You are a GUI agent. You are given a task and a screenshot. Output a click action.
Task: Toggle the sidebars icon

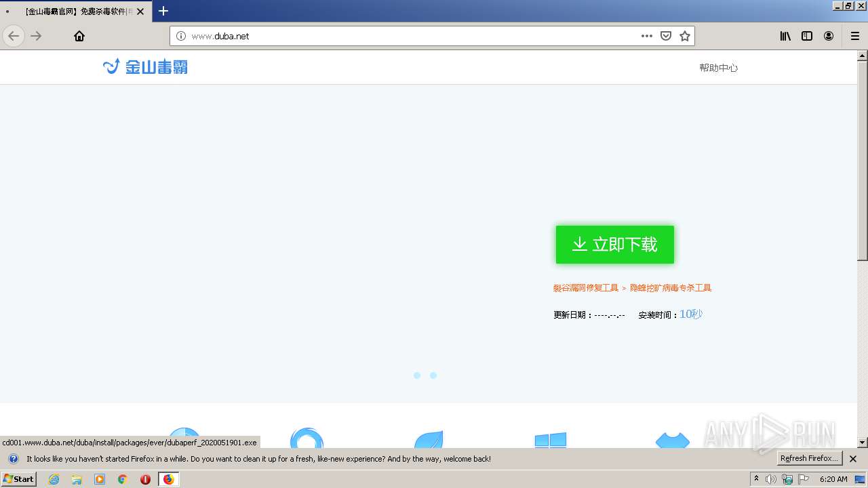(x=807, y=36)
